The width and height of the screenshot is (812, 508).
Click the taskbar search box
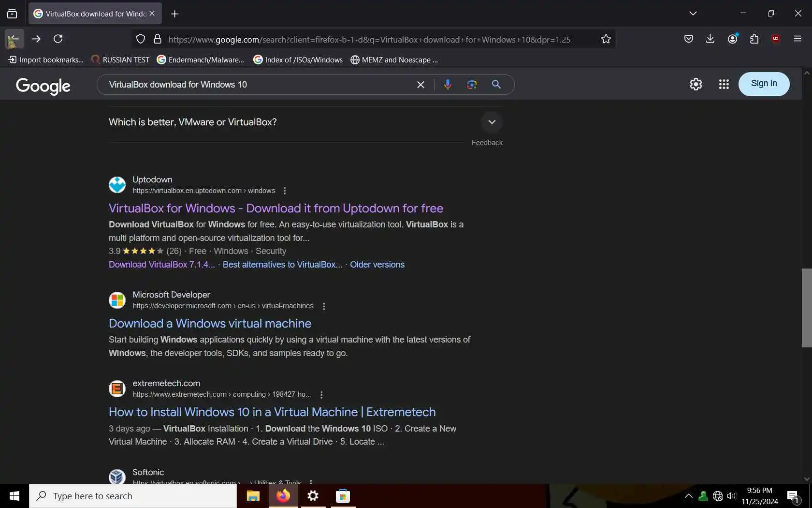point(133,496)
